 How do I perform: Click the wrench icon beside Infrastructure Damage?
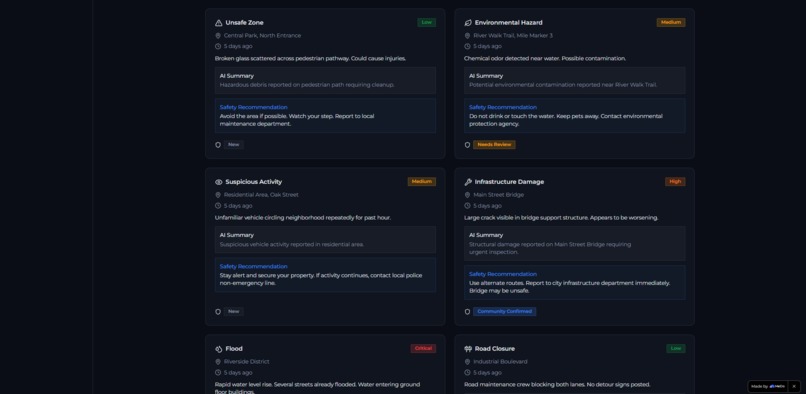coord(468,182)
